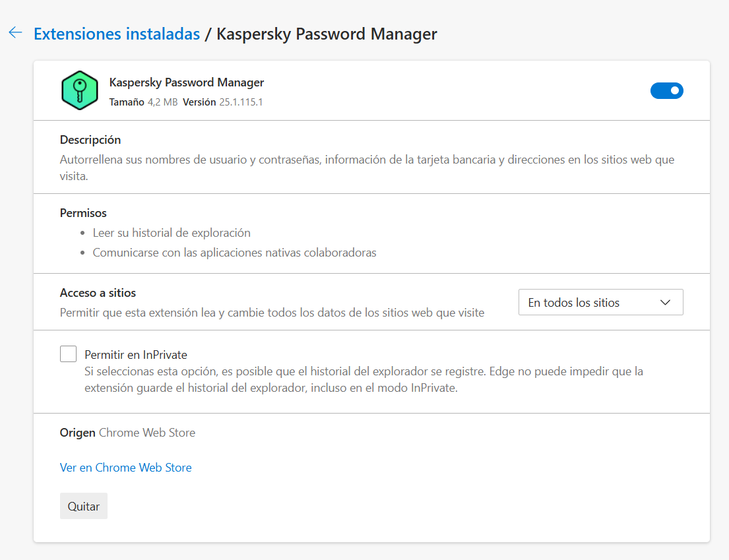Viewport: 729px width, 560px height.
Task: Disable the Kaspersky Password Manager extension toggle
Action: (666, 90)
